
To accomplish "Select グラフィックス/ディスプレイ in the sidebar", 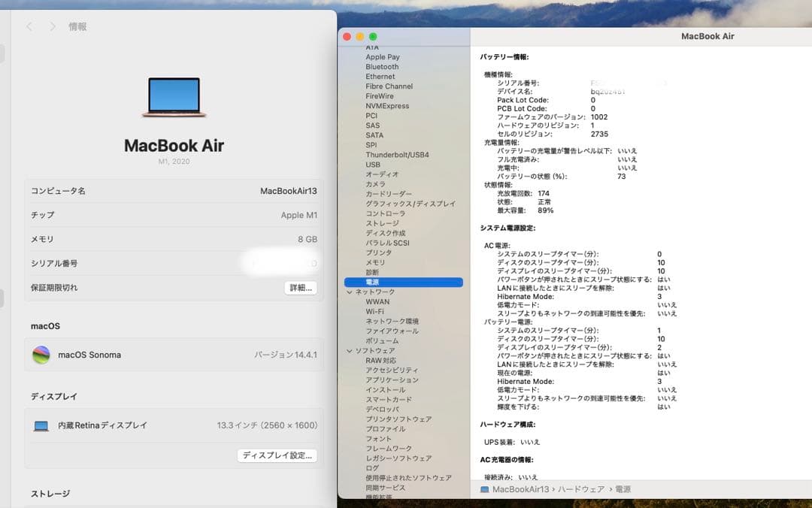I will tap(411, 204).
